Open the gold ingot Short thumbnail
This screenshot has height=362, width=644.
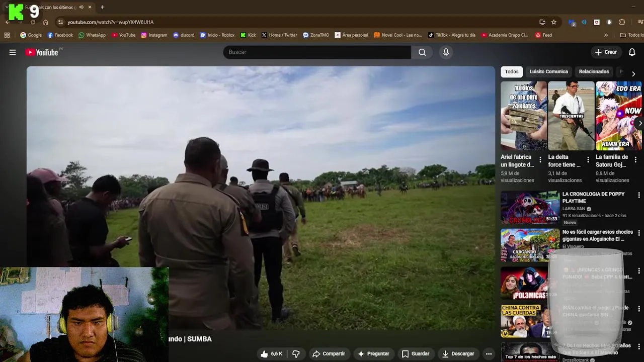(523, 116)
